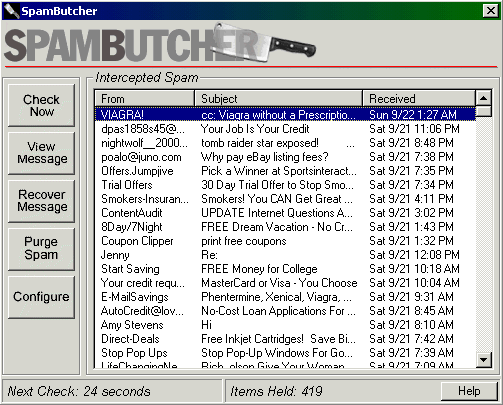
Task: Click the scrollbar up arrow
Action: click(483, 98)
